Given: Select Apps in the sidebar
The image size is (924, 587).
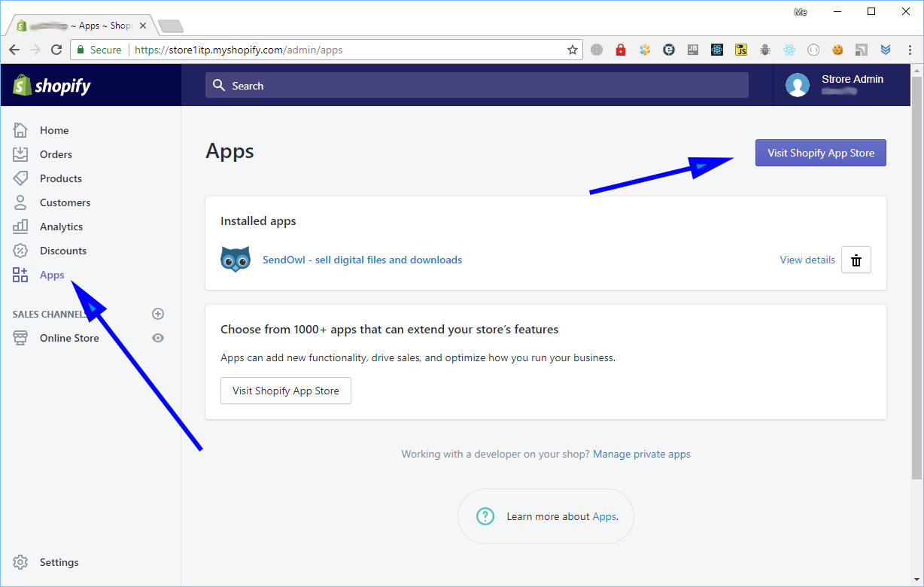Looking at the screenshot, I should 52,275.
